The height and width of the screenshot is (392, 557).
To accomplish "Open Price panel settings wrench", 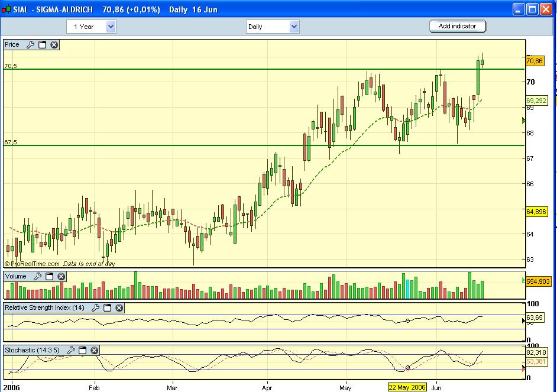I will pos(30,45).
